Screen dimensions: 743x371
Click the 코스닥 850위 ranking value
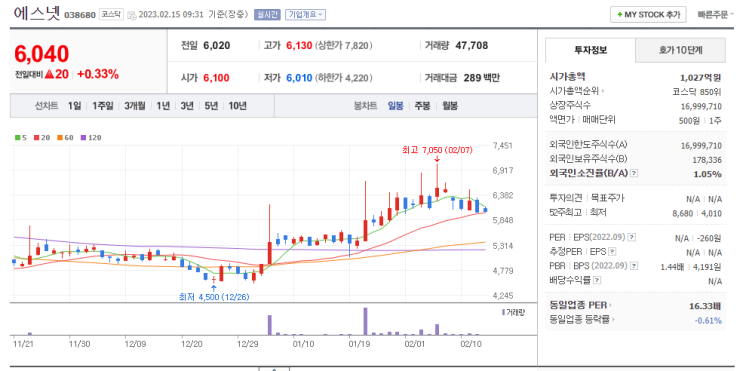click(x=697, y=91)
